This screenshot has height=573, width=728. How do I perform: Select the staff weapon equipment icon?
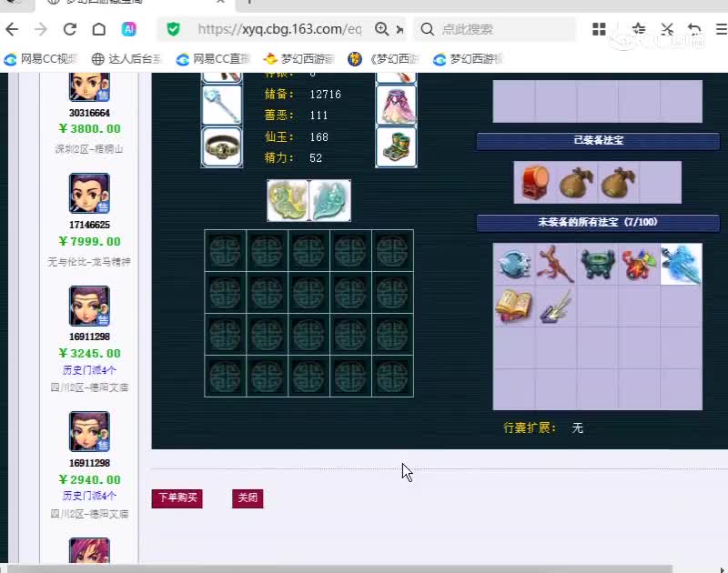[222, 106]
